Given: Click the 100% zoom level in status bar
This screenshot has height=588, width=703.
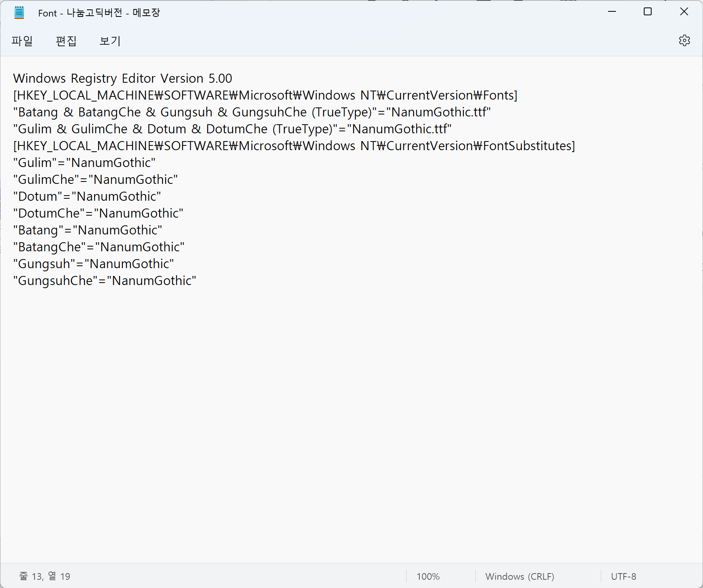Looking at the screenshot, I should 428,577.
